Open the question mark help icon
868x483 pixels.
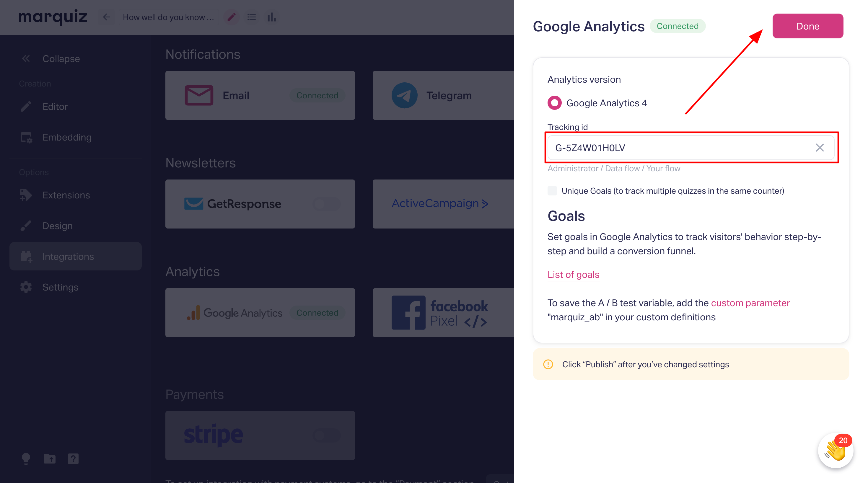tap(73, 458)
